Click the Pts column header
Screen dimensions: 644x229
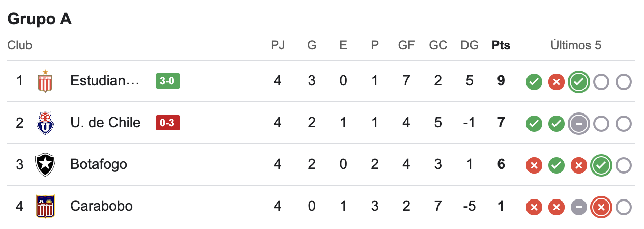click(501, 45)
